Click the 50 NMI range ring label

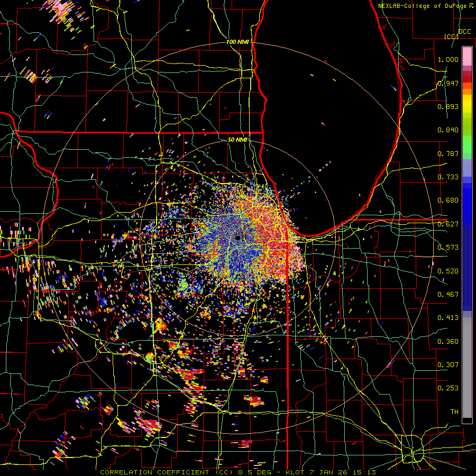[x=237, y=140]
